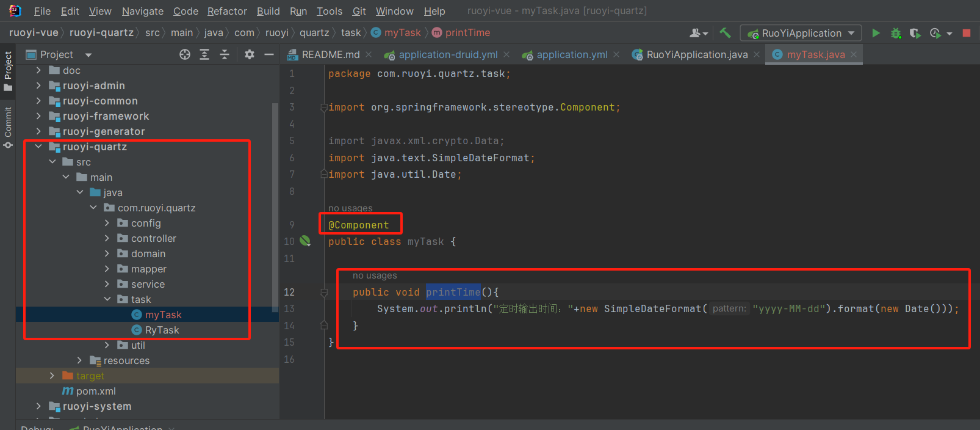Viewport: 980px width, 430px height.
Task: Open the Project tool window sidebar button
Action: click(8, 71)
